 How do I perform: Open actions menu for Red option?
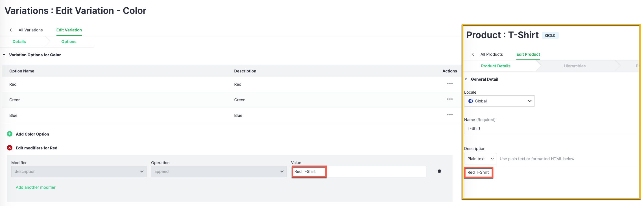coord(449,84)
